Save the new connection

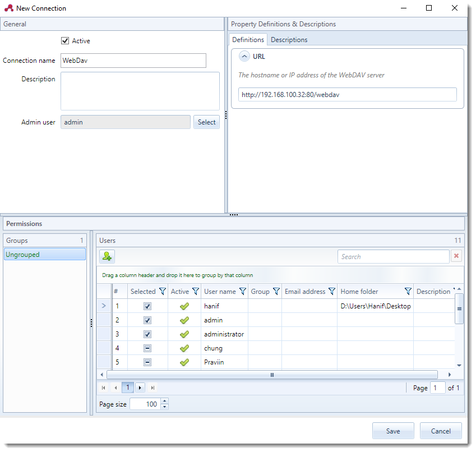click(393, 431)
